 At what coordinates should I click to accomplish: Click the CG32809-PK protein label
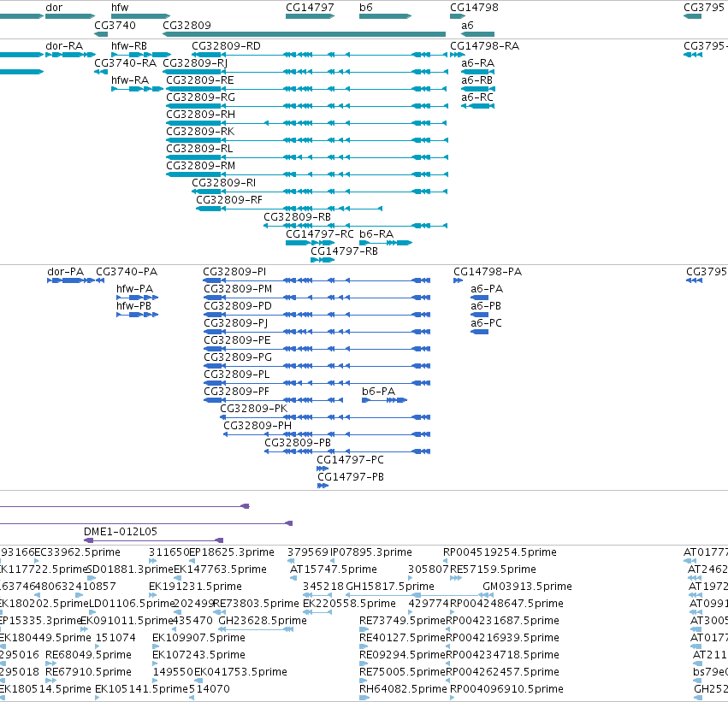(254, 409)
